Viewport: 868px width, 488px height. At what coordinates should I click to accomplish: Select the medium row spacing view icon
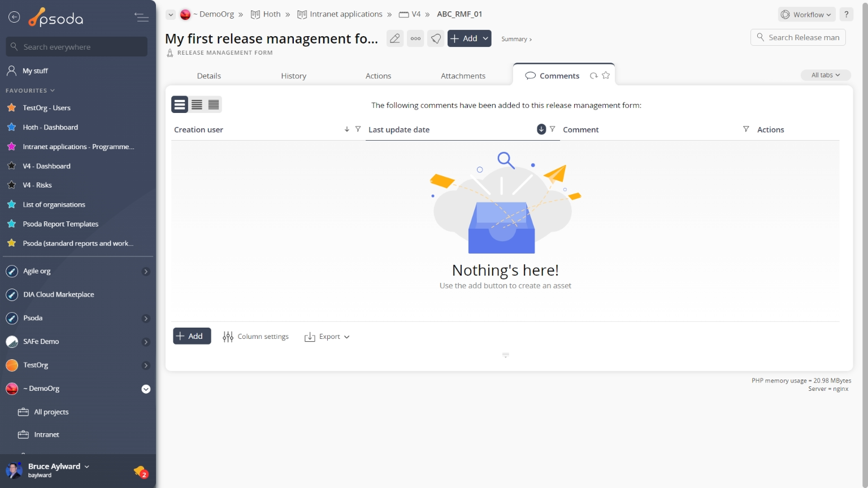tap(197, 104)
